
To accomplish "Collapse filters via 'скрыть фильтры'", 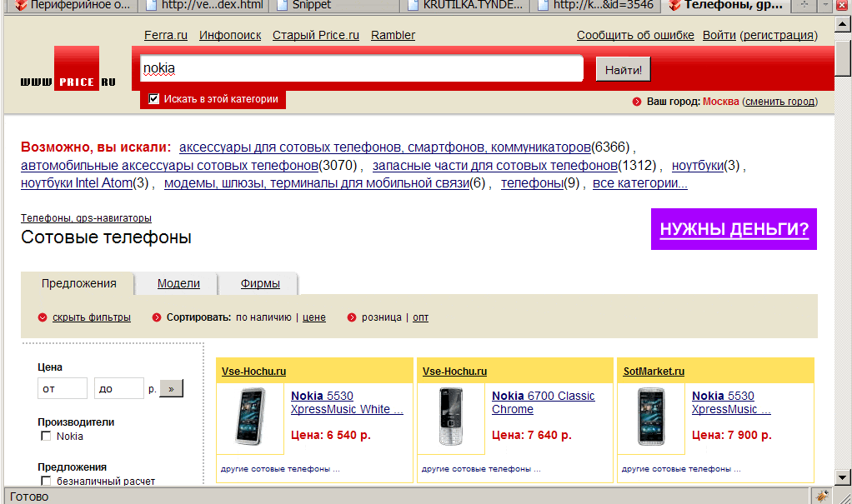I will pyautogui.click(x=92, y=317).
